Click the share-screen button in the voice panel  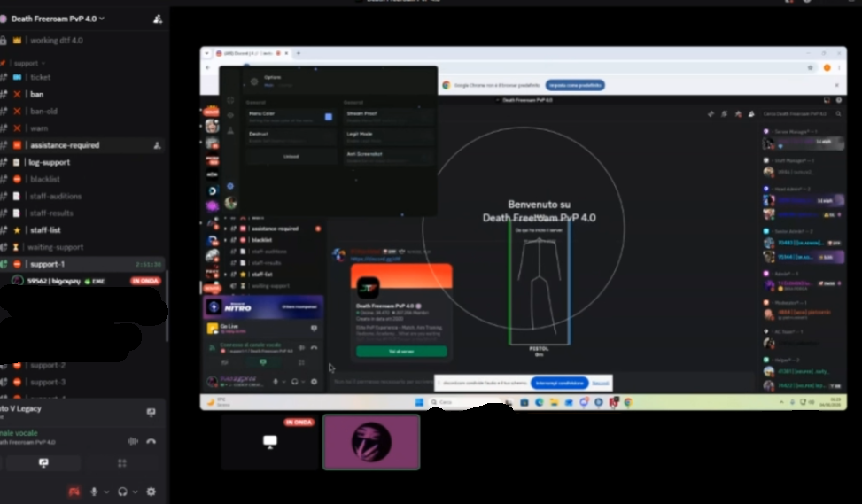(x=43, y=463)
